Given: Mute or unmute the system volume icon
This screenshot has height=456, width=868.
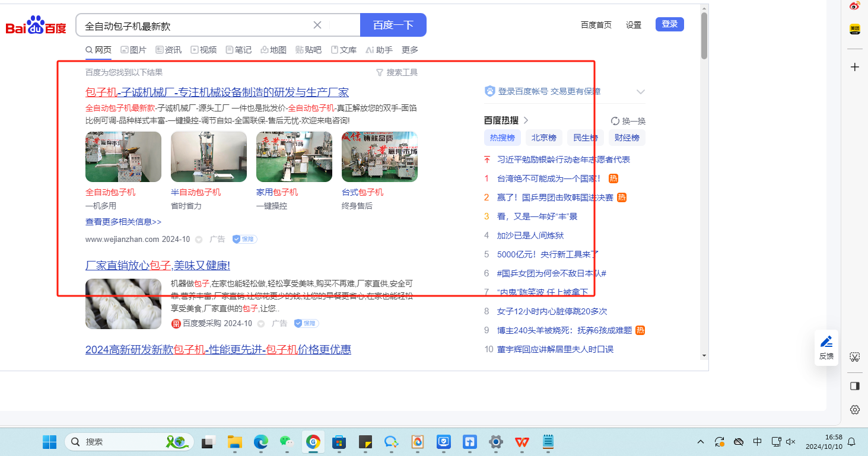Looking at the screenshot, I should [790, 442].
